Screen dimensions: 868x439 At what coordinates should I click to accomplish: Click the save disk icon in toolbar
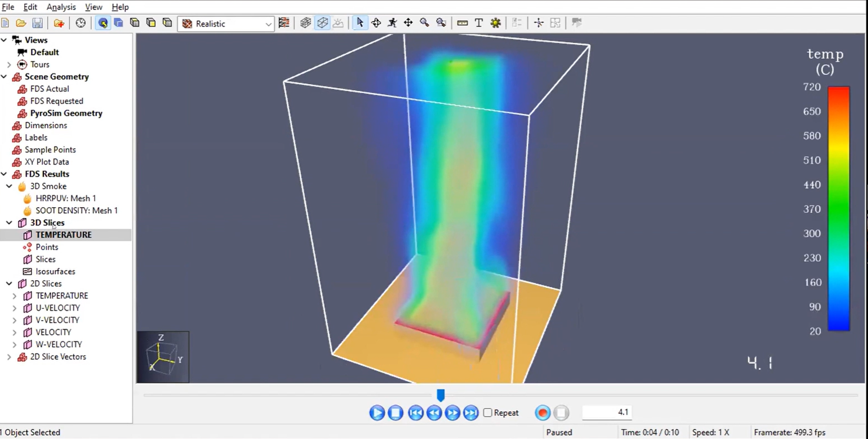click(37, 23)
